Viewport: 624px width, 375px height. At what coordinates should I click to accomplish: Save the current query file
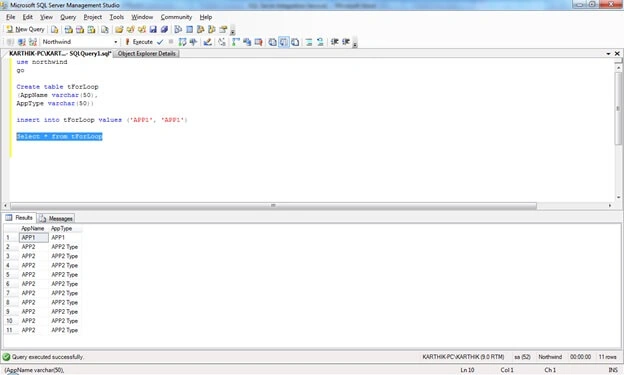[x=153, y=29]
